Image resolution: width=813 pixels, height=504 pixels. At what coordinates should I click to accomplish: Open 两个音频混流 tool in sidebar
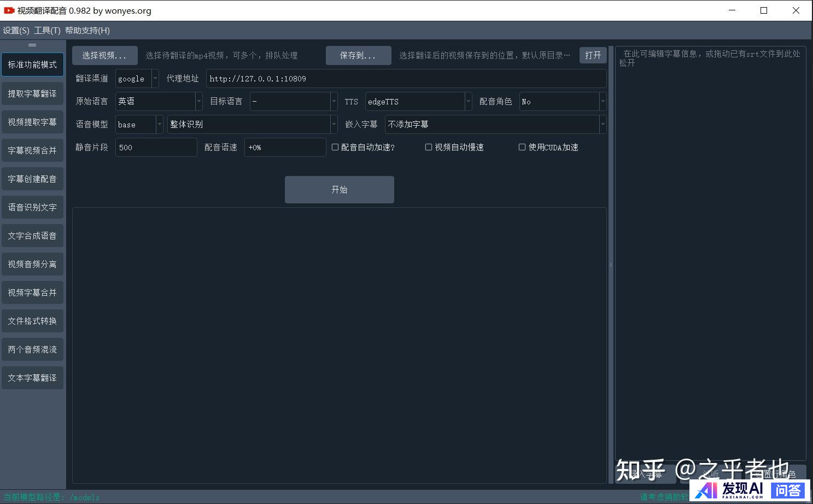(32, 349)
